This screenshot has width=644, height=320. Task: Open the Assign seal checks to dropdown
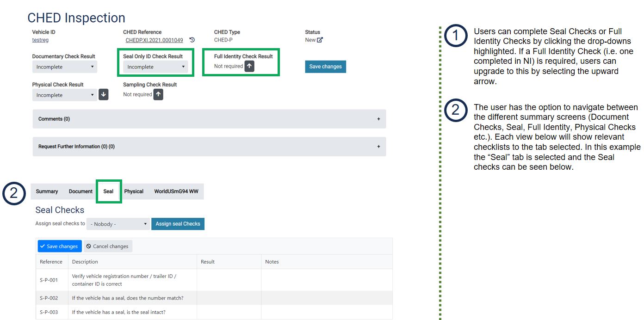coord(118,224)
